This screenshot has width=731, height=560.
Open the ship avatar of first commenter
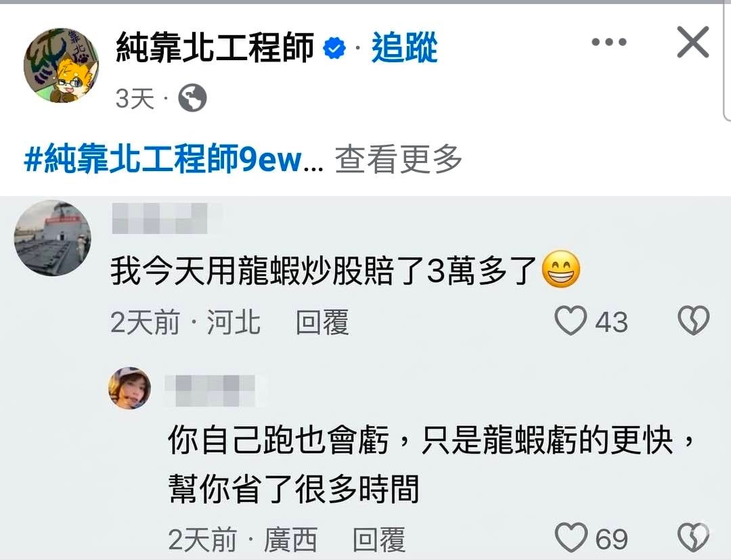point(53,238)
